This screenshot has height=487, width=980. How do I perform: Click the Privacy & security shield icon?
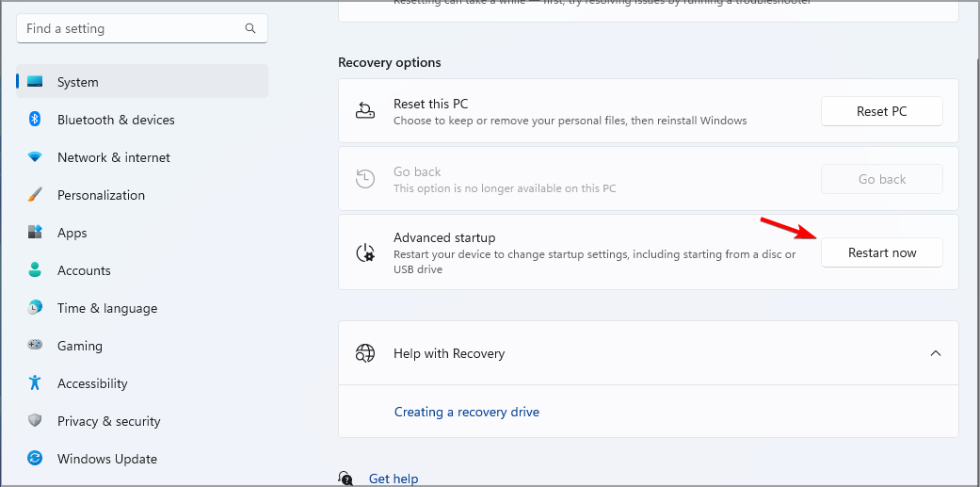[x=35, y=421]
